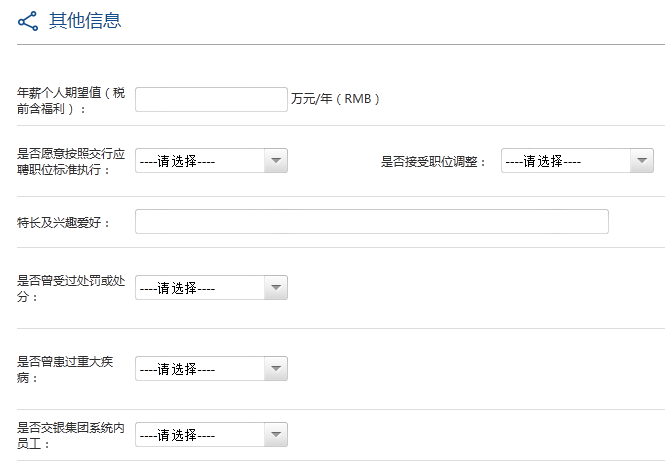
Task: Click the 万元/年 (RMB) unit text
Action: pyautogui.click(x=335, y=99)
